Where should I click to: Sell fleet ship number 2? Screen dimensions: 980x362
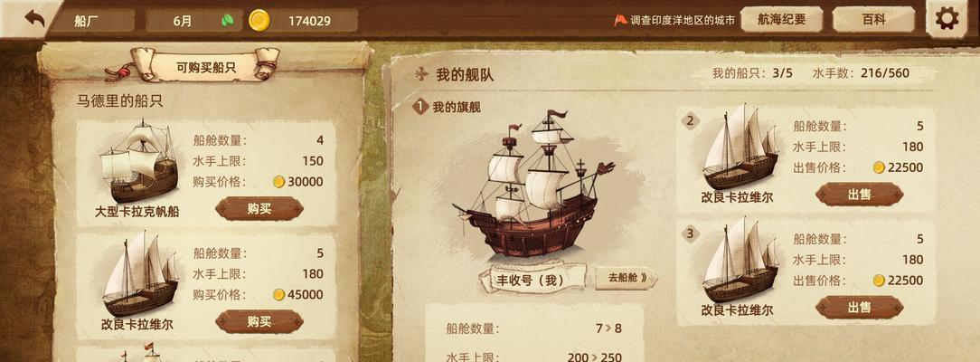click(860, 195)
